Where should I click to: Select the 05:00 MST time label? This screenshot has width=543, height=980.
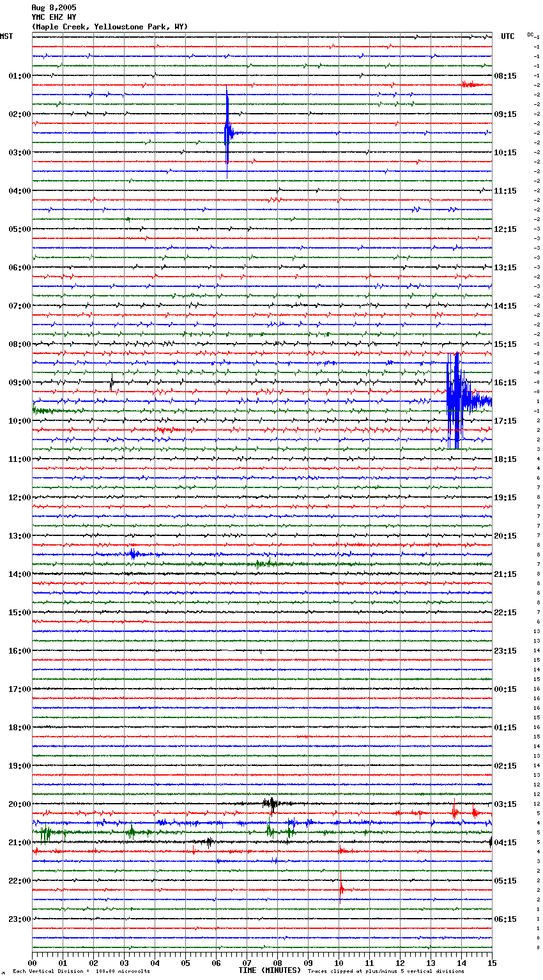pyautogui.click(x=20, y=229)
